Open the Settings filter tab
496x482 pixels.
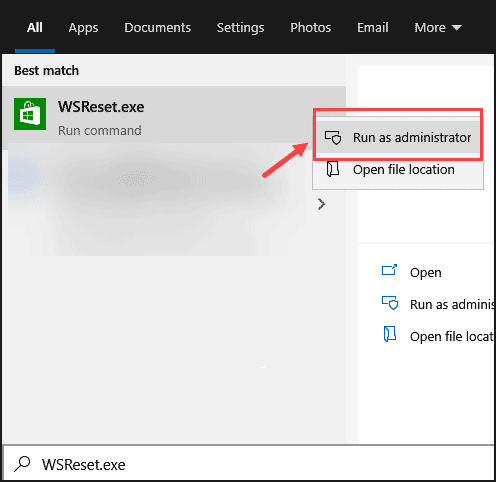pos(240,28)
